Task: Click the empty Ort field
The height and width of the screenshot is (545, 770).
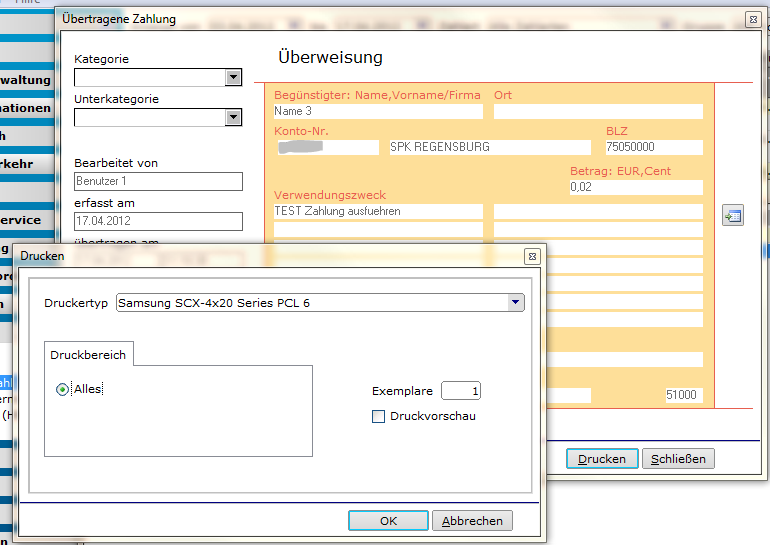Action: (x=598, y=111)
